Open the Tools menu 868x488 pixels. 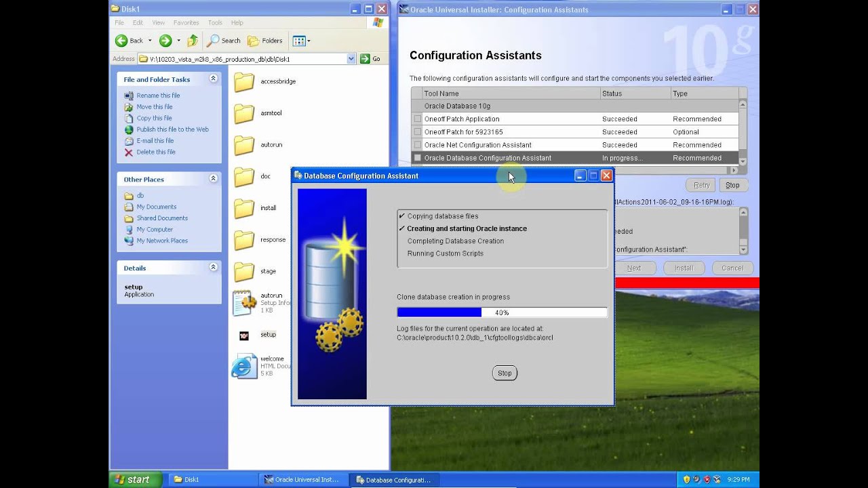pos(215,22)
